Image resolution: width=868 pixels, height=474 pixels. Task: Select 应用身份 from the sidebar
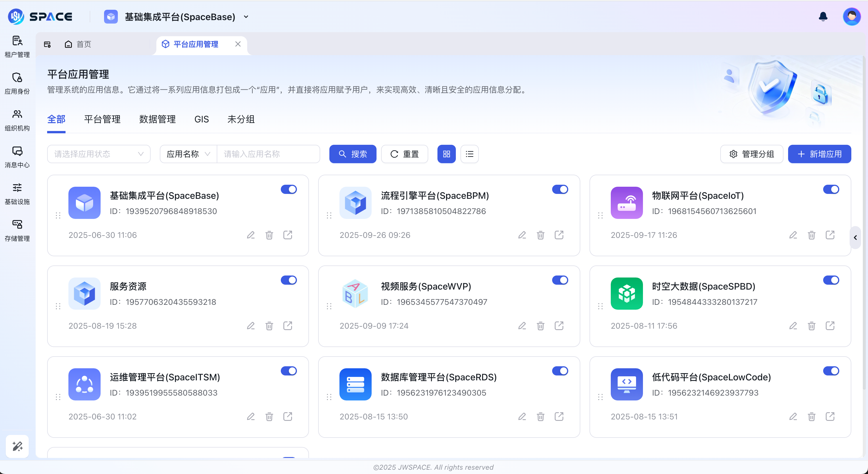pyautogui.click(x=17, y=82)
